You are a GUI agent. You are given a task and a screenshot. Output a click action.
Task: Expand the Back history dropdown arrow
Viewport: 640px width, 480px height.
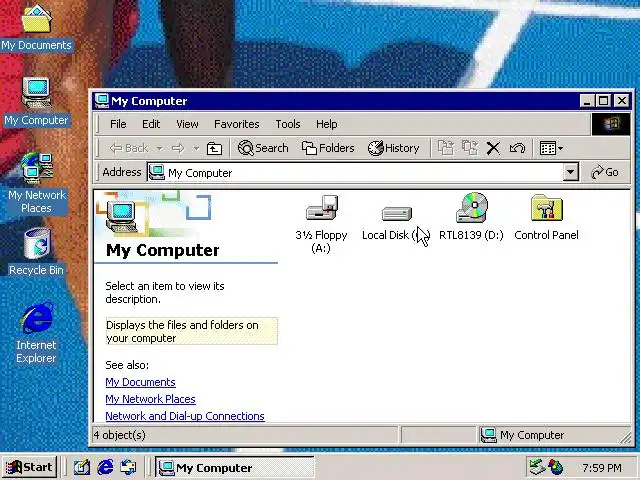click(x=160, y=148)
